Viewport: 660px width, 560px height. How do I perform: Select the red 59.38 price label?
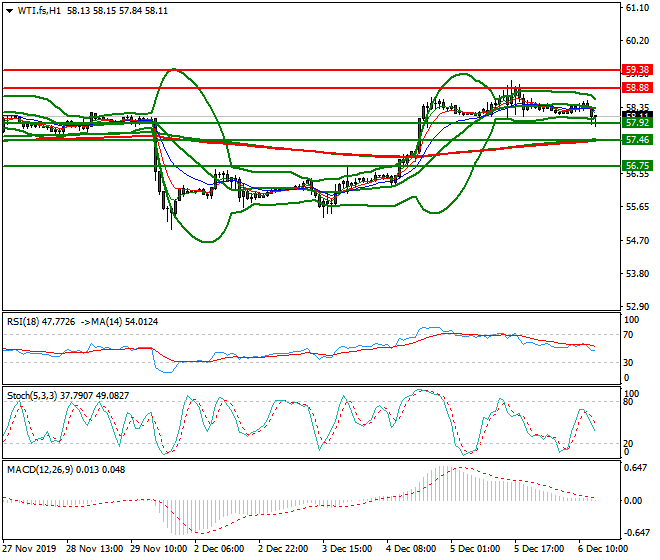tap(636, 70)
